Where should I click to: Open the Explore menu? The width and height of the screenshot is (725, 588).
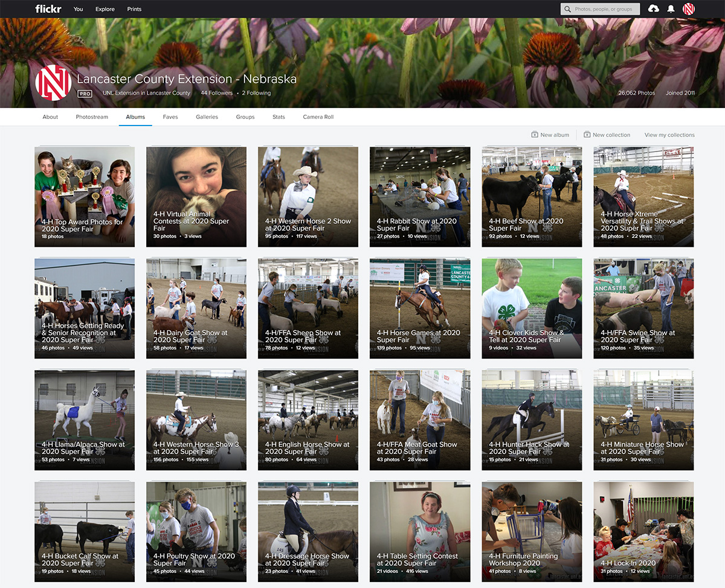pos(105,9)
